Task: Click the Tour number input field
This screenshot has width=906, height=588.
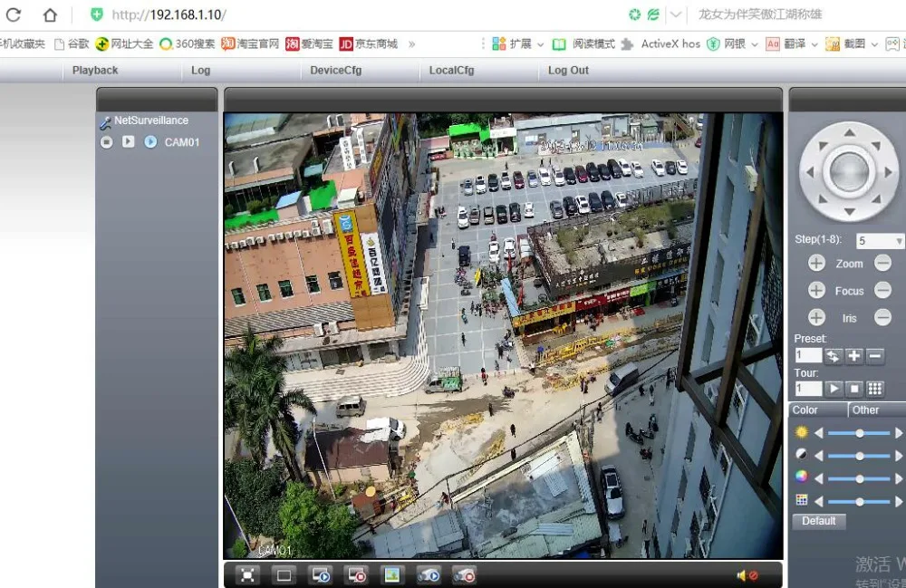Action: pyautogui.click(x=808, y=389)
